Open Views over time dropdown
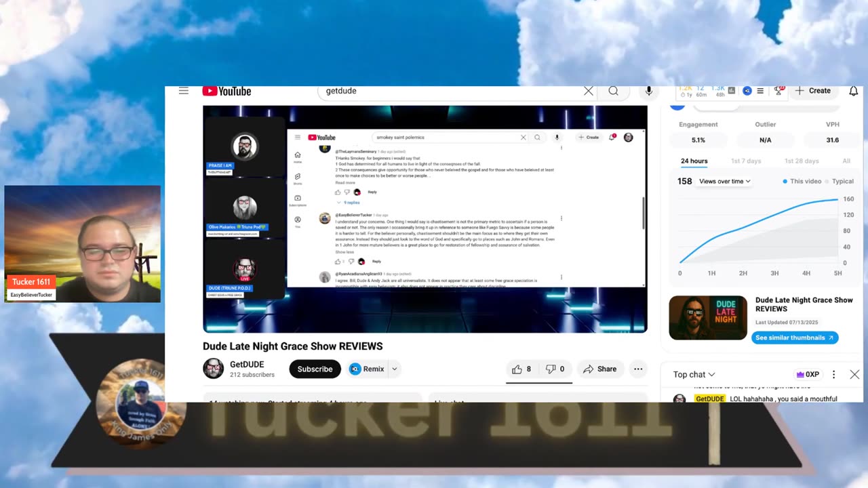This screenshot has height=488, width=868. [725, 181]
